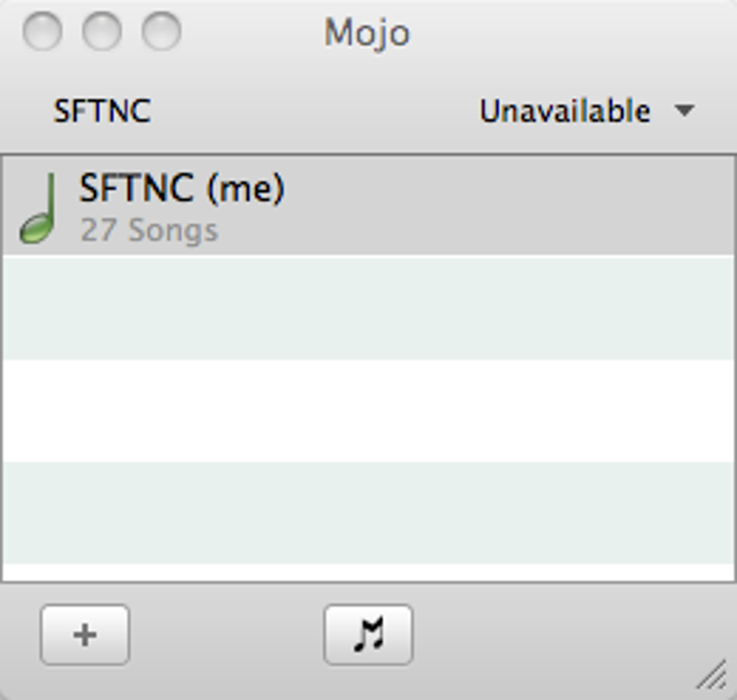
Task: Click the Mojo window title
Action: pos(367,33)
